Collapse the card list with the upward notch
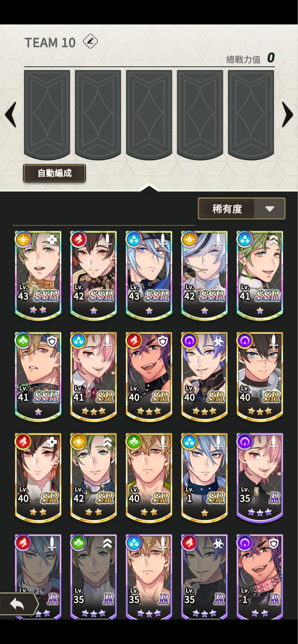The height and width of the screenshot is (644, 298). pyautogui.click(x=149, y=188)
